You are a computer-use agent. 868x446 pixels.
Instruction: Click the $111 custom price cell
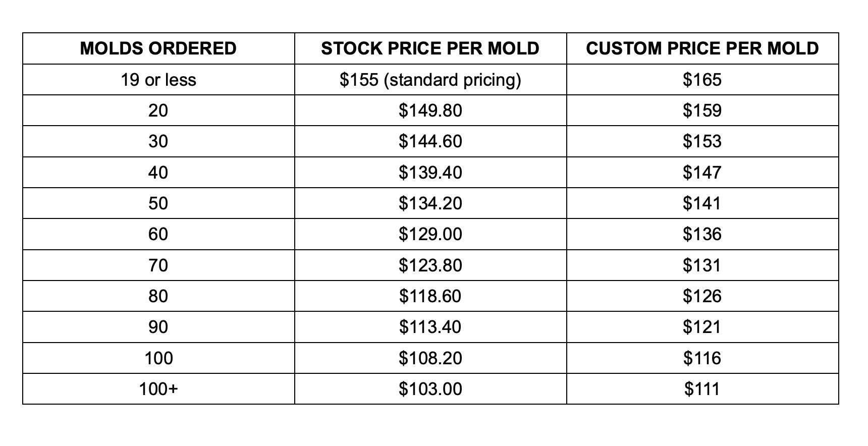pyautogui.click(x=702, y=389)
